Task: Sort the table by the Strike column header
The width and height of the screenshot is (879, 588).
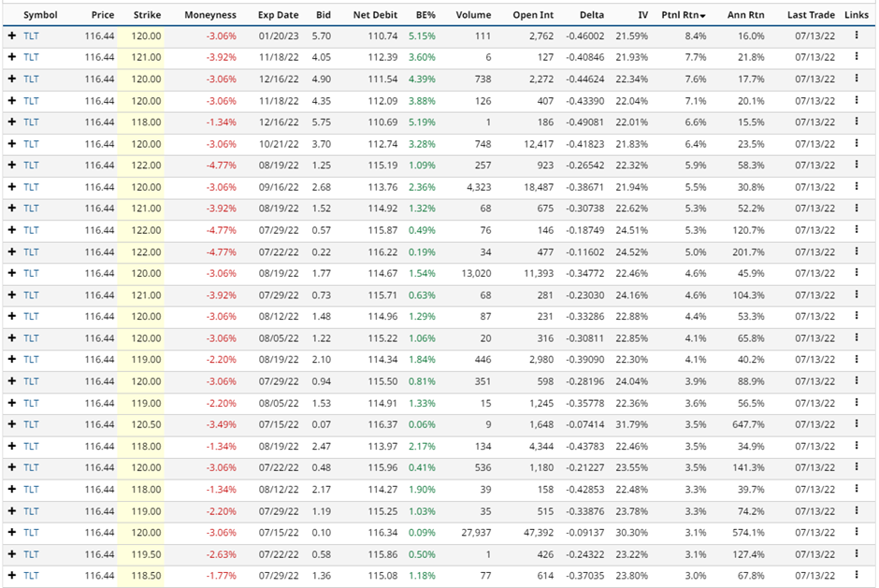Action: click(147, 15)
